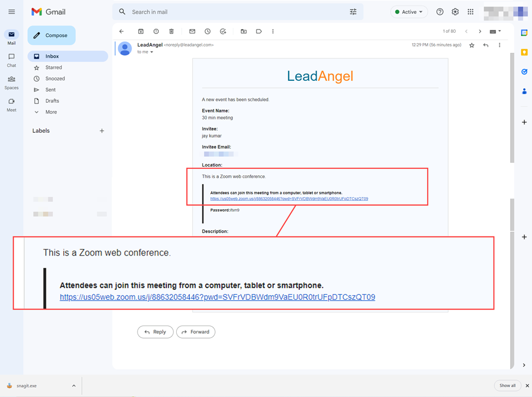The image size is (532, 397).
Task: Click the LeadAngel sender avatar
Action: point(125,49)
